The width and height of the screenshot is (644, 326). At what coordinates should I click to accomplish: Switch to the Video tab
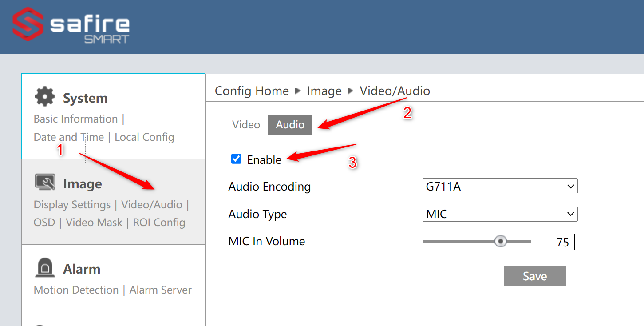245,124
